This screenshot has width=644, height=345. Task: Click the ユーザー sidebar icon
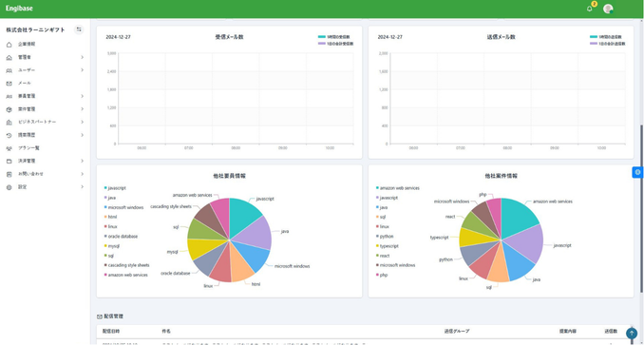(9, 70)
